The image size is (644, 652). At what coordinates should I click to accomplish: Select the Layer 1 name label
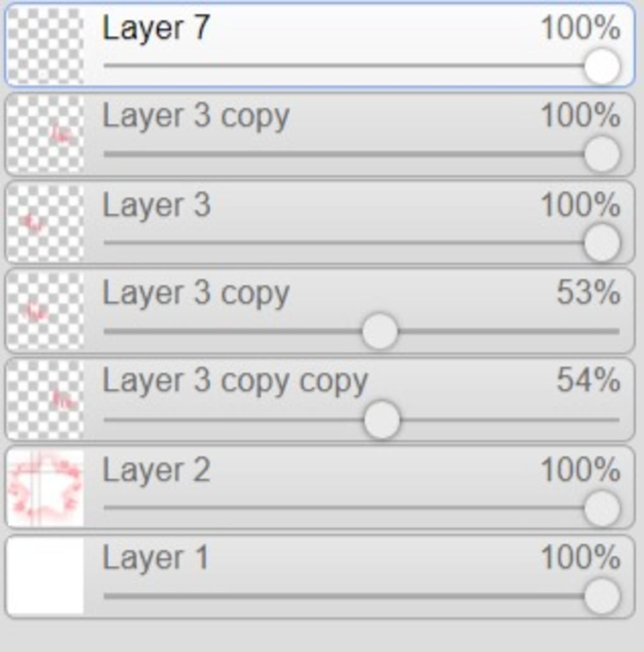(155, 558)
